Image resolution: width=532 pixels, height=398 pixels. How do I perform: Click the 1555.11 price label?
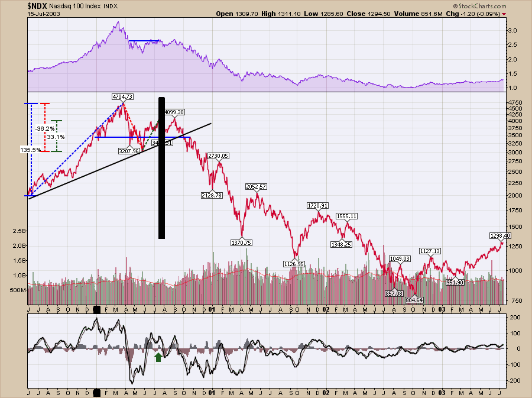point(346,216)
